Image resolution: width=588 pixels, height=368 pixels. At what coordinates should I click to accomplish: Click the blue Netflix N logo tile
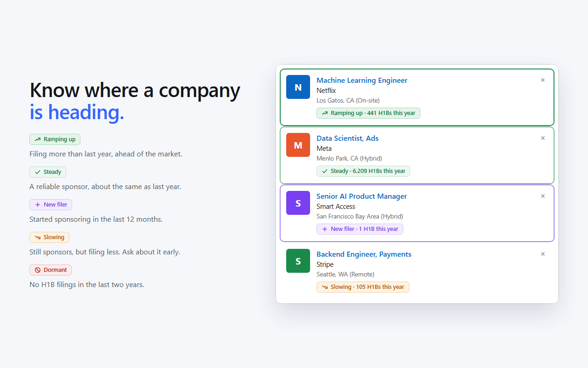pyautogui.click(x=298, y=87)
